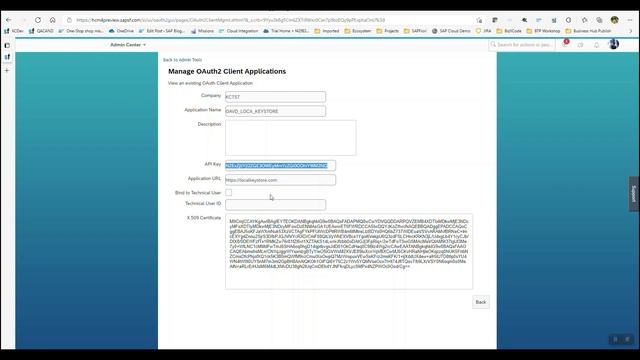Click the browser back arrow
640x360 pixels.
tap(9, 20)
